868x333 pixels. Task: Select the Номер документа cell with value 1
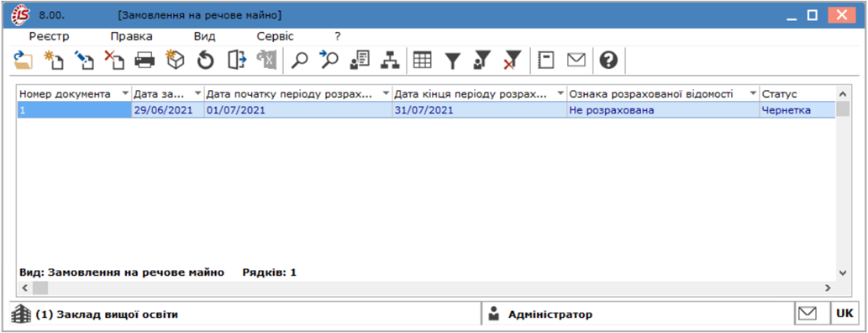[x=74, y=109]
